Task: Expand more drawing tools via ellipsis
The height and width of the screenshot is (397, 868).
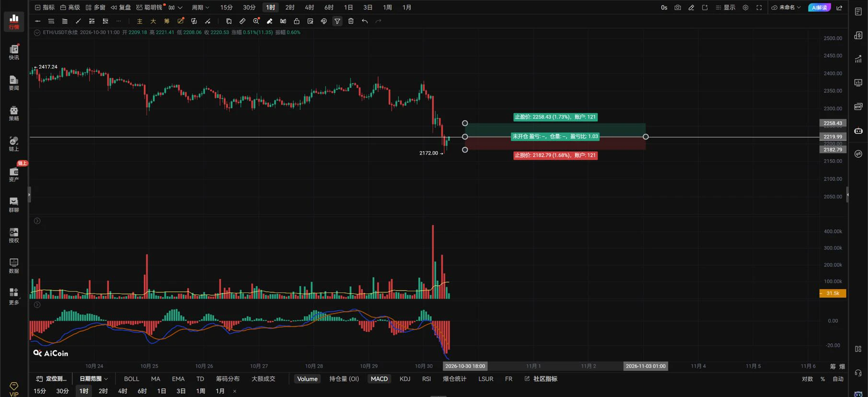Action: [119, 21]
